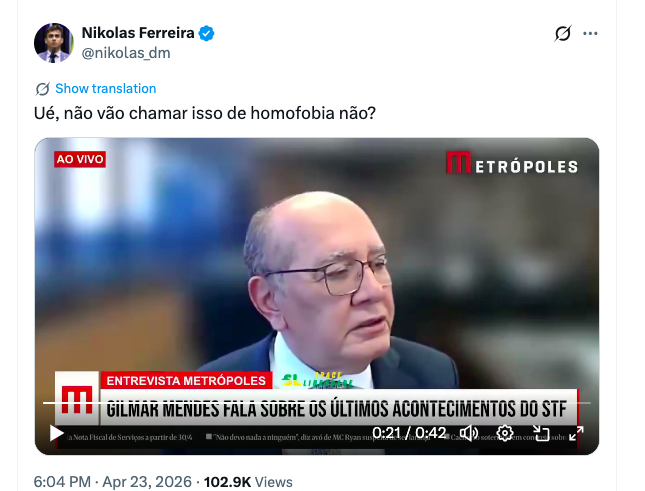Screen dimensions: 645x491
Task: Toggle picture-in-picture mode icon
Action: pyautogui.click(x=541, y=433)
